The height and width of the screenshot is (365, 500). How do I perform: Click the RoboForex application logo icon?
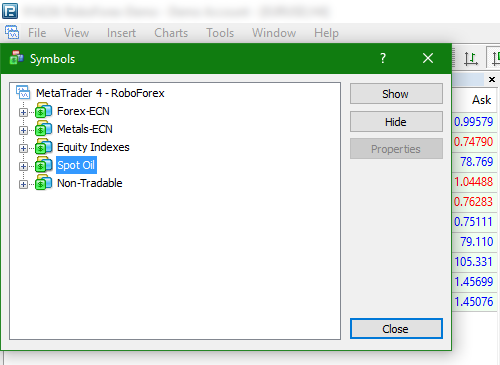click(10, 10)
